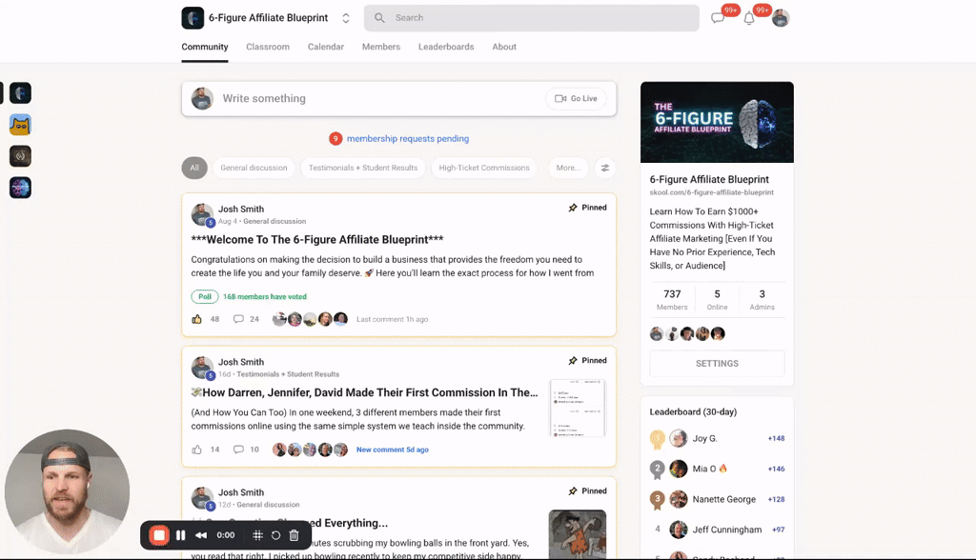Open the Calendar tab

(x=326, y=47)
